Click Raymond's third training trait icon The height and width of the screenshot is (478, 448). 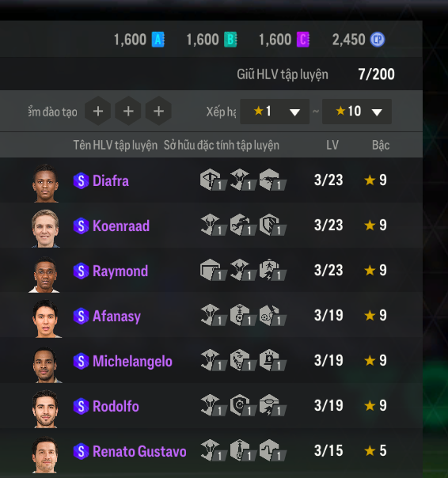(x=272, y=270)
